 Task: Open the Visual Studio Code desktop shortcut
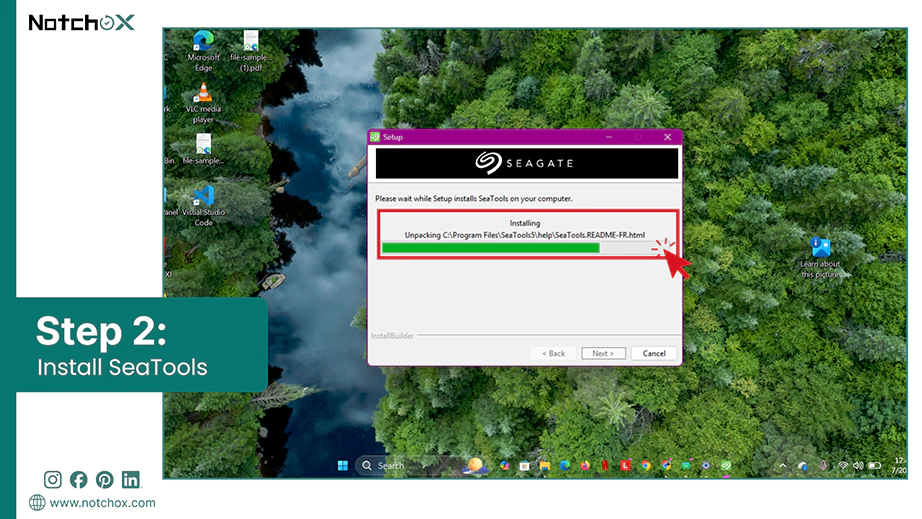[x=203, y=206]
